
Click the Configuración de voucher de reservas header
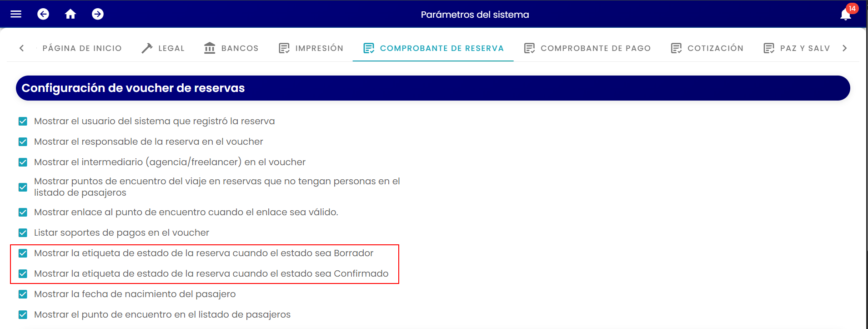[x=433, y=88]
